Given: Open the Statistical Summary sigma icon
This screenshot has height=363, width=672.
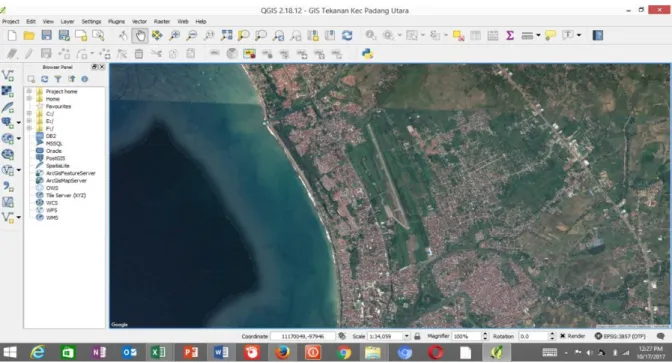Looking at the screenshot, I should [510, 36].
